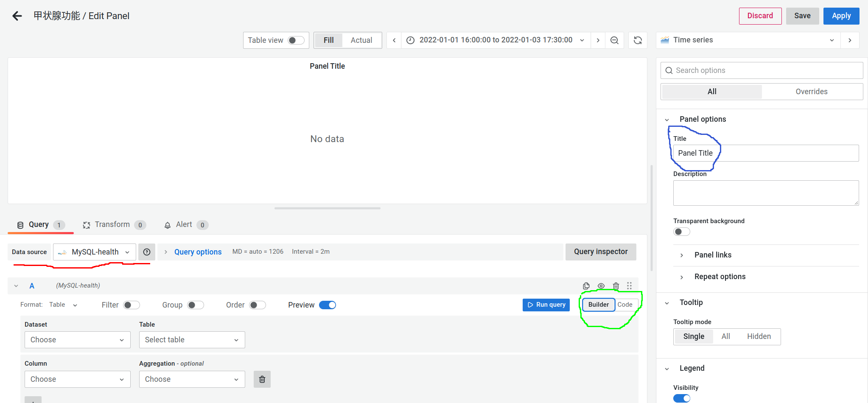Image resolution: width=868 pixels, height=403 pixels.
Task: Remove the column row with trash button
Action: [x=262, y=379]
